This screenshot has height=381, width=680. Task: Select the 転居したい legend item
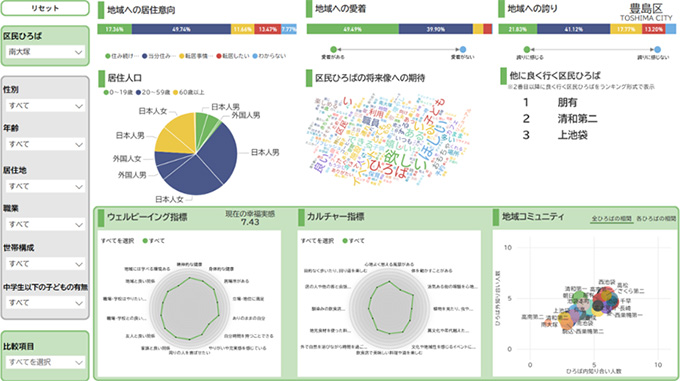tap(233, 56)
